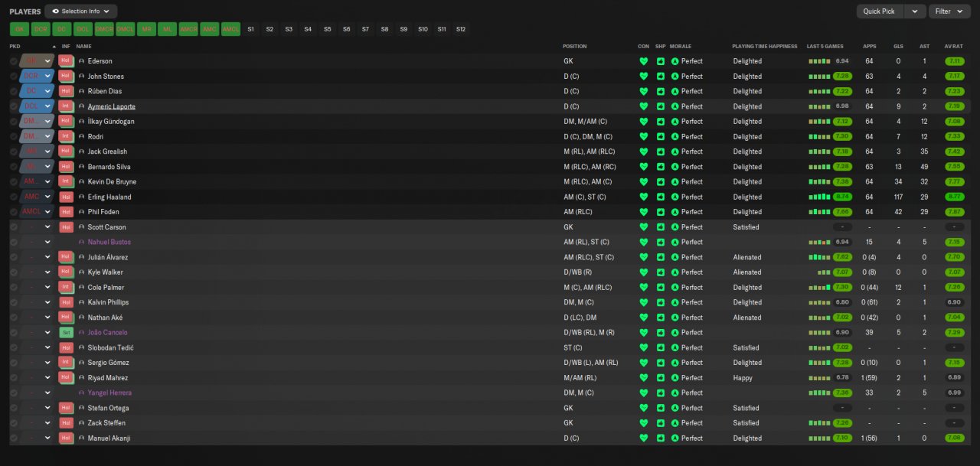
Task: Click the match sharpness icon for Kevin De Bruyne
Action: (660, 182)
